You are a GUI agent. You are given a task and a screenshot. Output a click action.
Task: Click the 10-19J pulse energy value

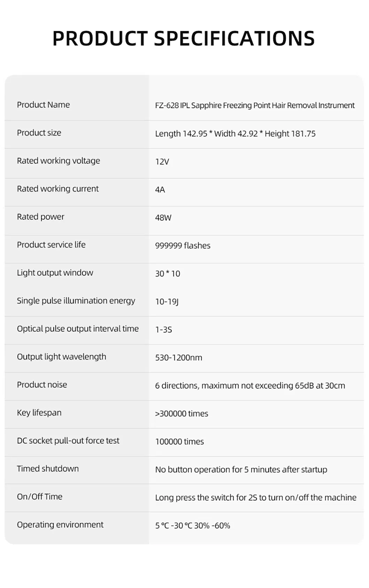click(x=167, y=301)
